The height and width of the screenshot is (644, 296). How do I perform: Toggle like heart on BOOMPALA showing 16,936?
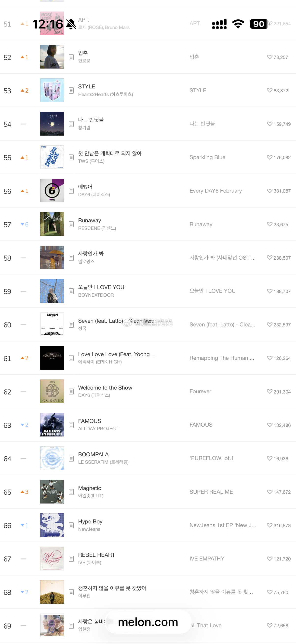[269, 458]
